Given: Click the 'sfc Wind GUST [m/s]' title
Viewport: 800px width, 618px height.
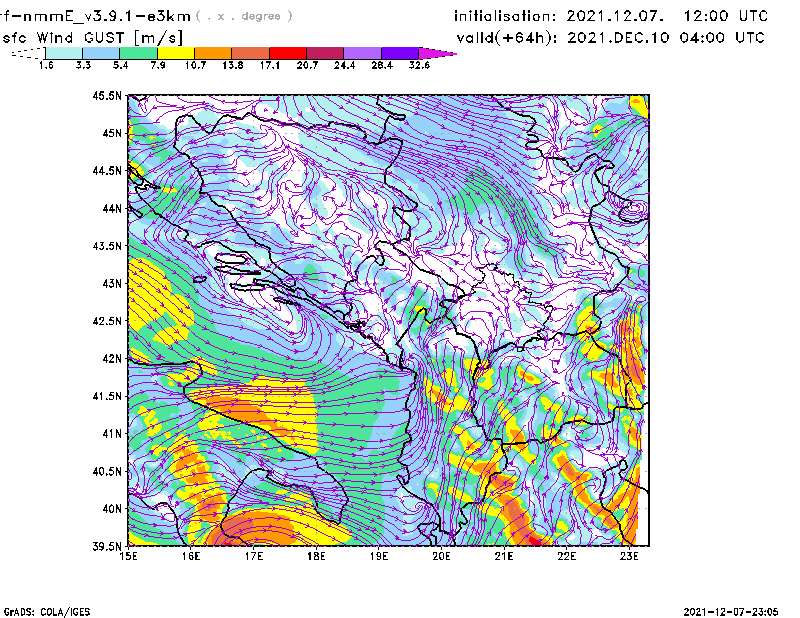Looking at the screenshot, I should (92, 38).
